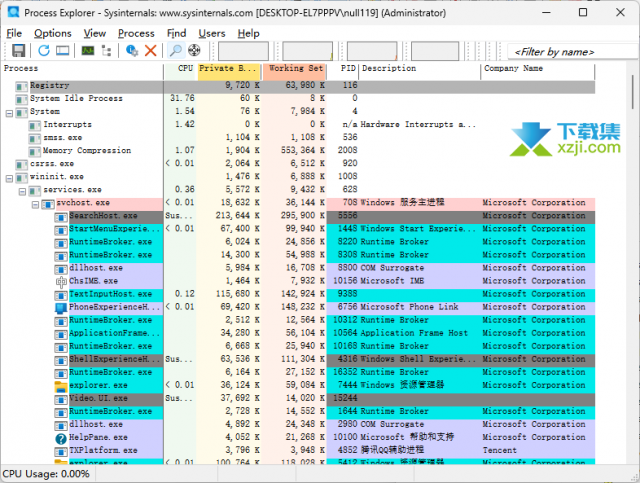Collapse the services.exe tree node

(x=22, y=190)
